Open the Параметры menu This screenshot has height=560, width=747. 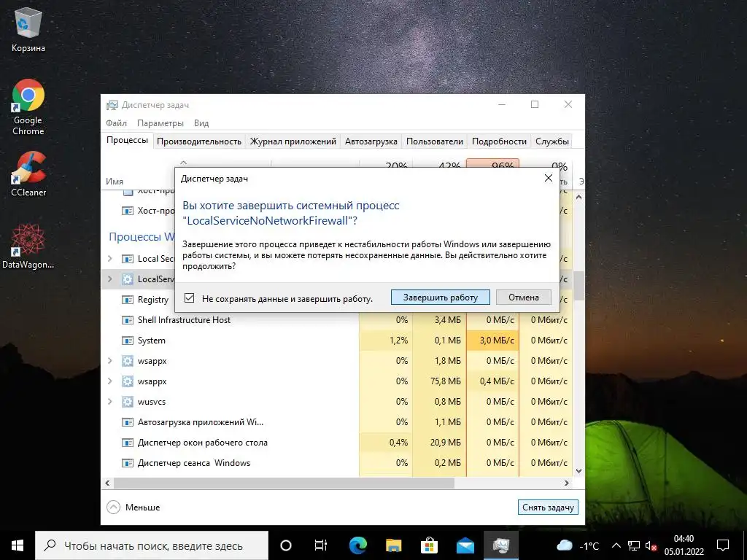160,122
